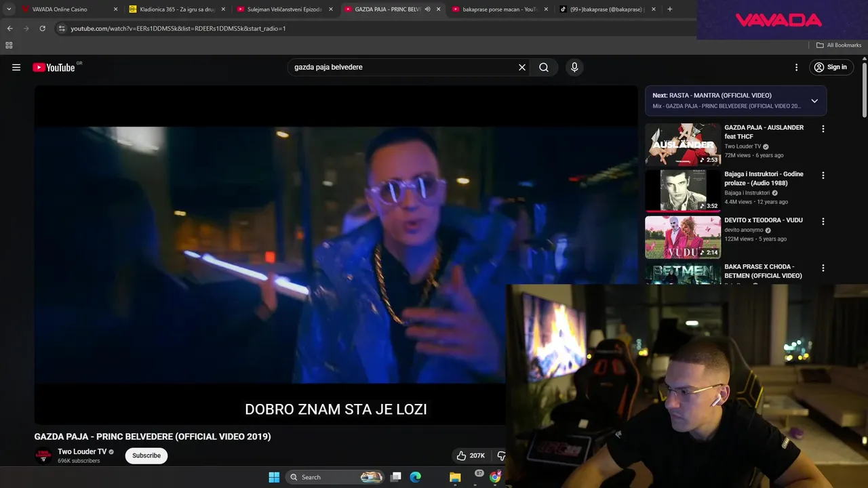Run the search with the magnifier button
The image size is (868, 488).
tap(544, 67)
